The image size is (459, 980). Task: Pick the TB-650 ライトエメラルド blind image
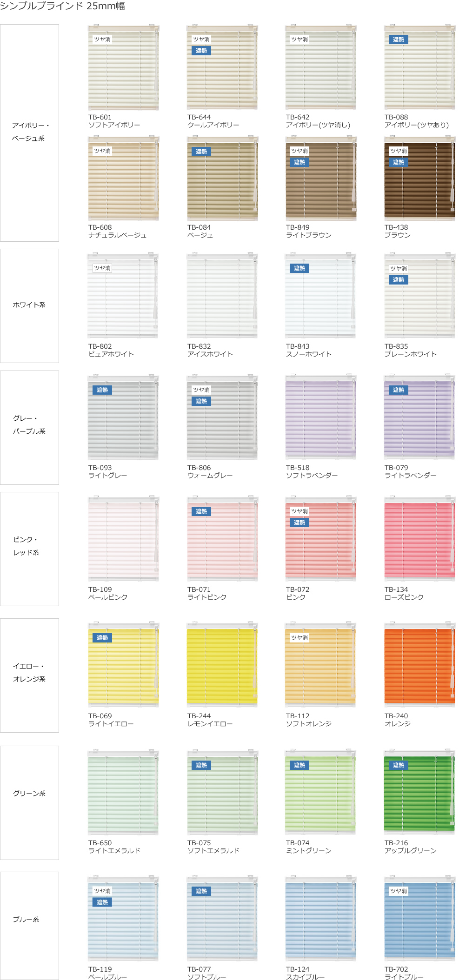coord(123,792)
